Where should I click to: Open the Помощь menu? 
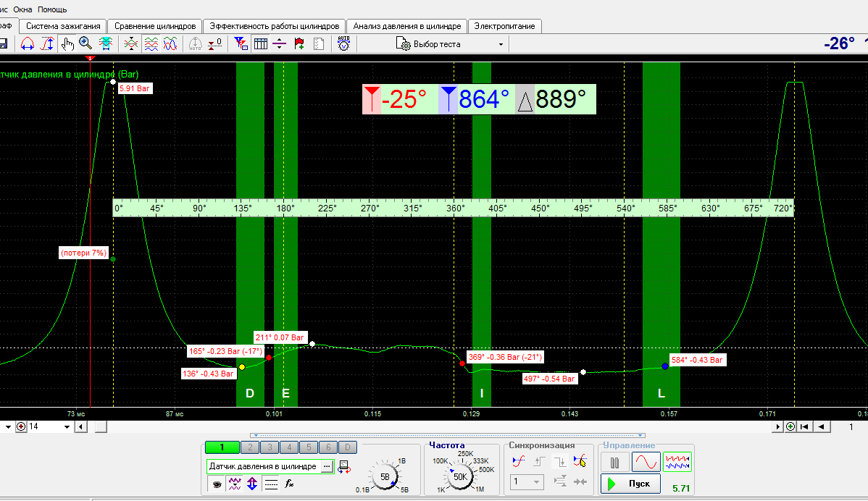(x=52, y=9)
